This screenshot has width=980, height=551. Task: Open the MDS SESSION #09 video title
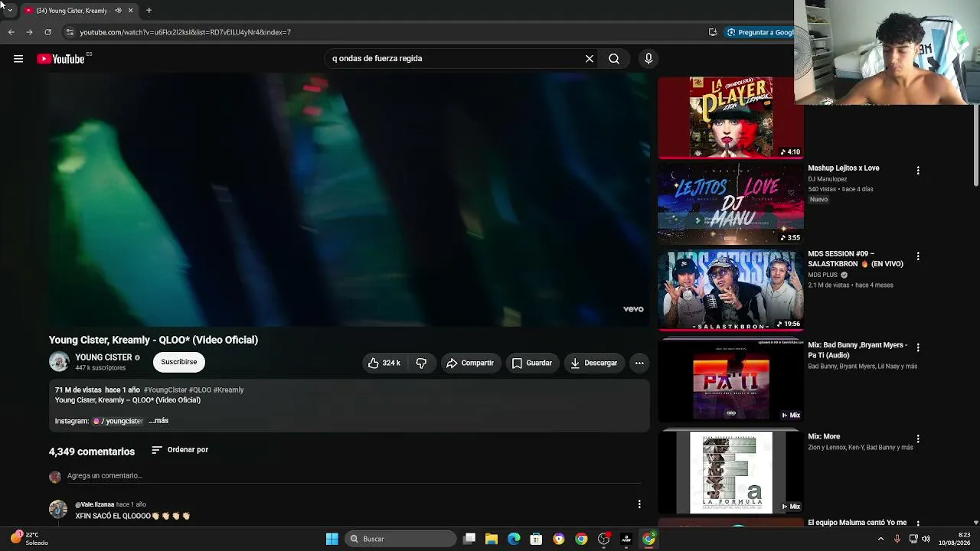(856, 259)
